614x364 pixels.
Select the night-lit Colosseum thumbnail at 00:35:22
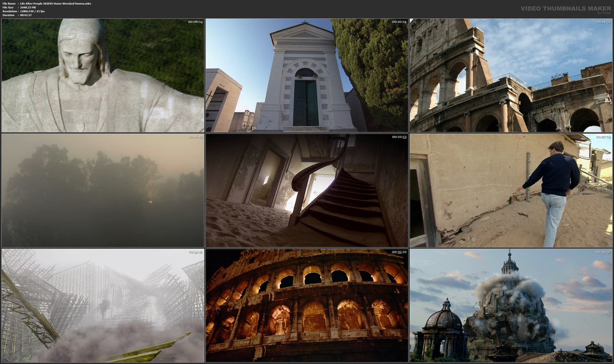point(307,305)
